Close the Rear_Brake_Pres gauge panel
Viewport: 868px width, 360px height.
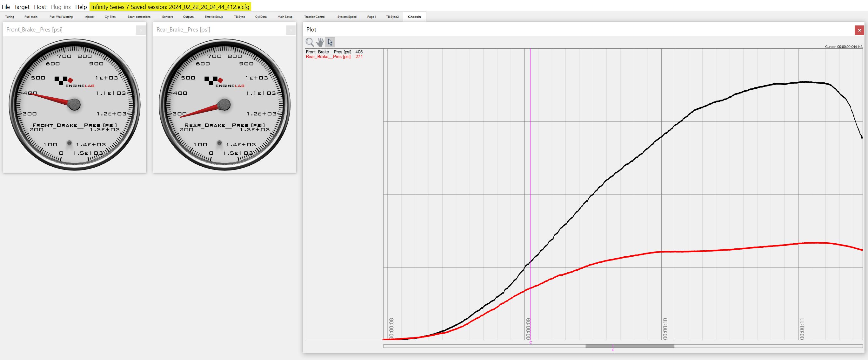tap(290, 30)
